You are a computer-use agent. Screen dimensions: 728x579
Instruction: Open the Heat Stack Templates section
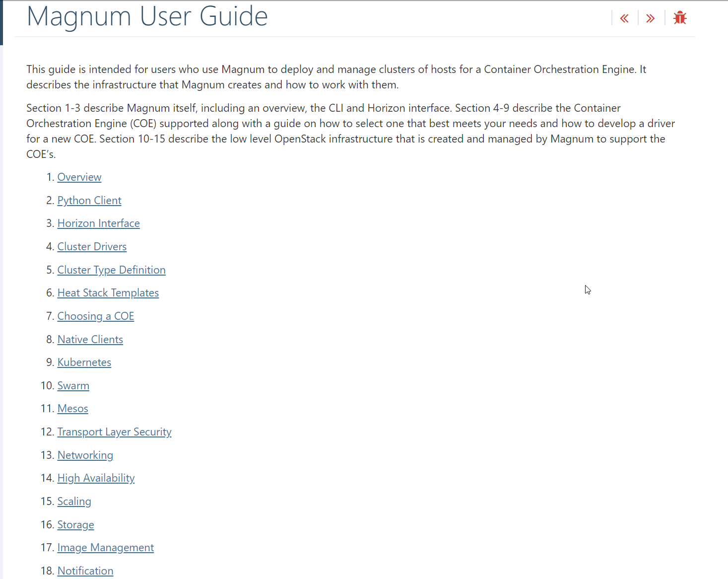point(108,293)
